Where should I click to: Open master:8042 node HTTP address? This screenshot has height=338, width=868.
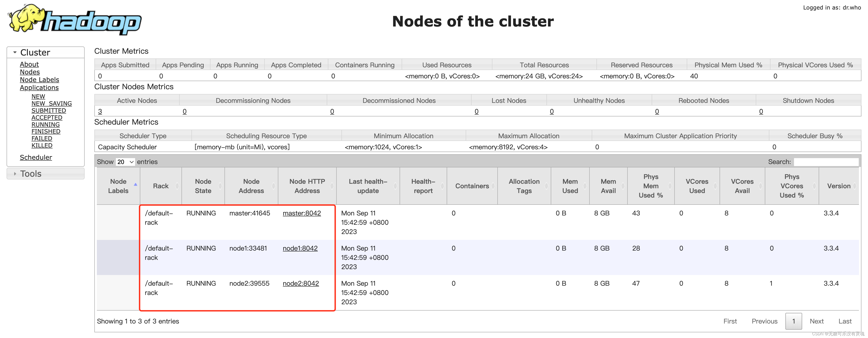pyautogui.click(x=302, y=213)
